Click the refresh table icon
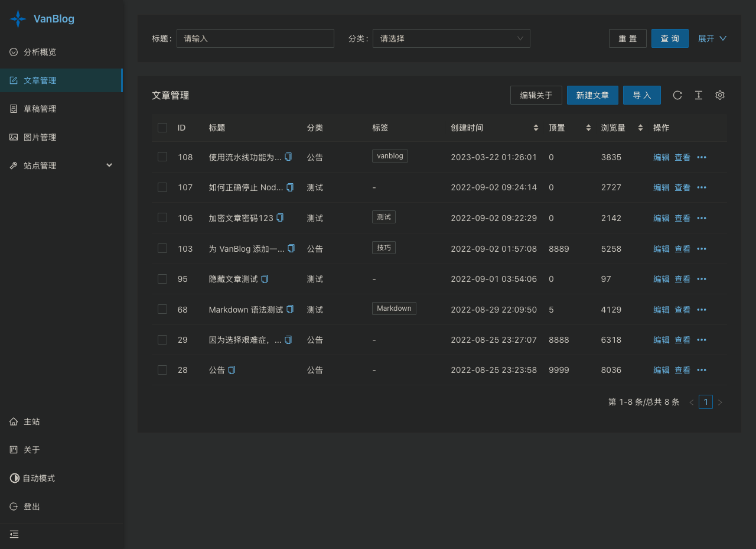This screenshot has height=549, width=756. pyautogui.click(x=677, y=95)
